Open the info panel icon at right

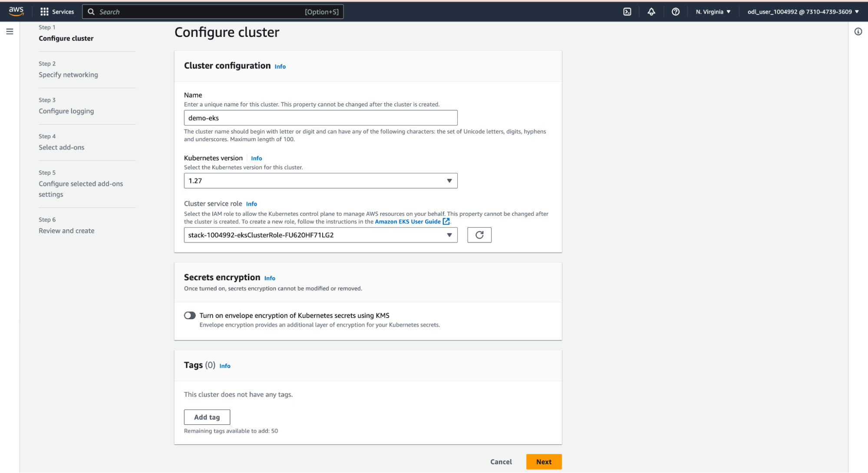click(x=858, y=31)
